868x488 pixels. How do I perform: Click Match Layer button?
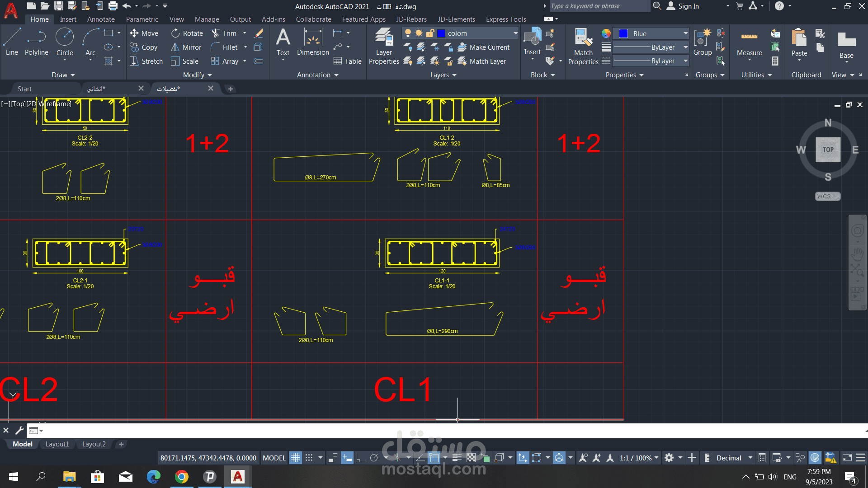[x=482, y=61]
